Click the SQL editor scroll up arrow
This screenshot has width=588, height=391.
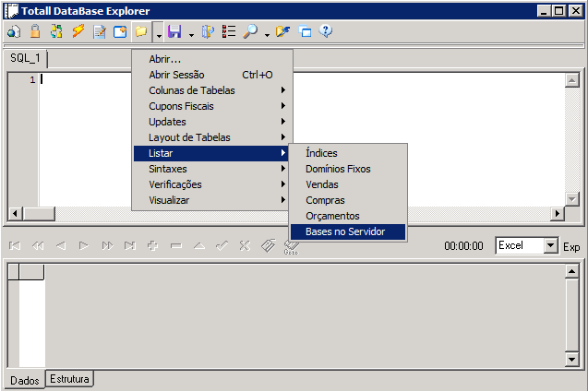[572, 80]
